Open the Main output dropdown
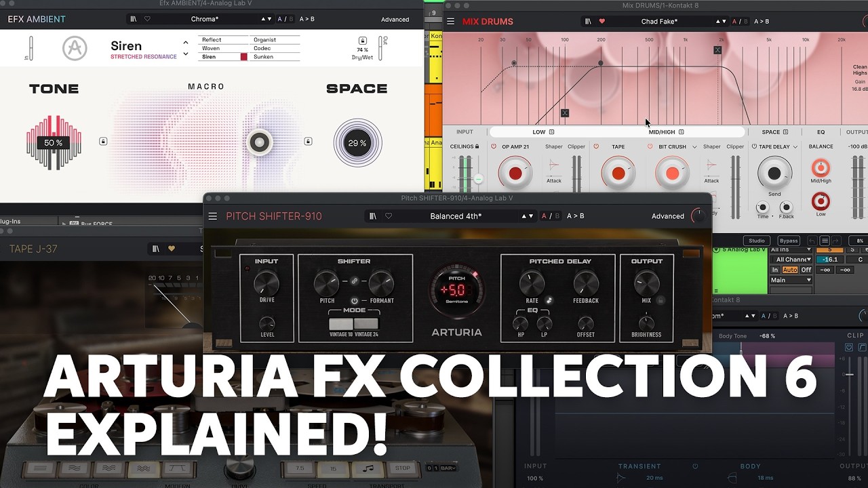Image resolution: width=868 pixels, height=488 pixels. [790, 280]
